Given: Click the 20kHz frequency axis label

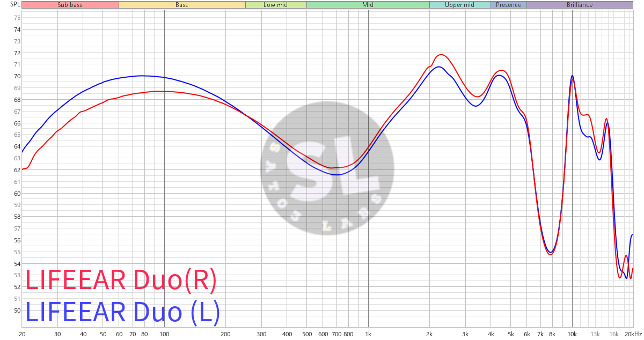Looking at the screenshot, I should click(x=633, y=334).
